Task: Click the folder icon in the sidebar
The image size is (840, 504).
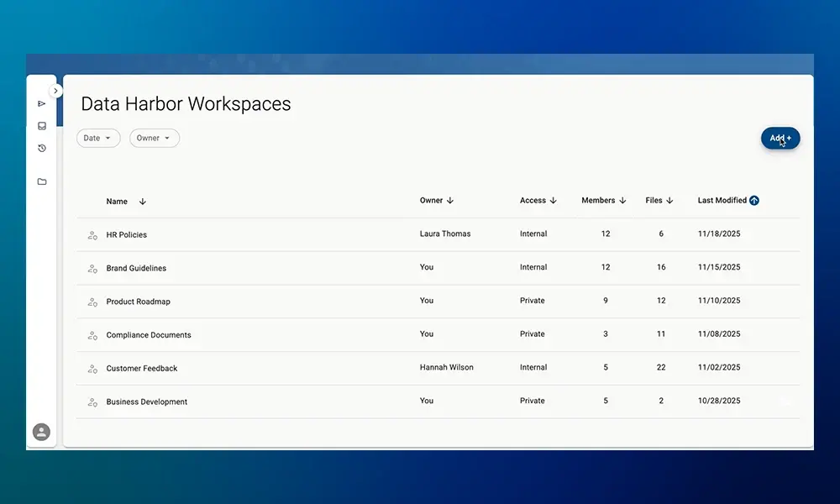Action: point(42,181)
